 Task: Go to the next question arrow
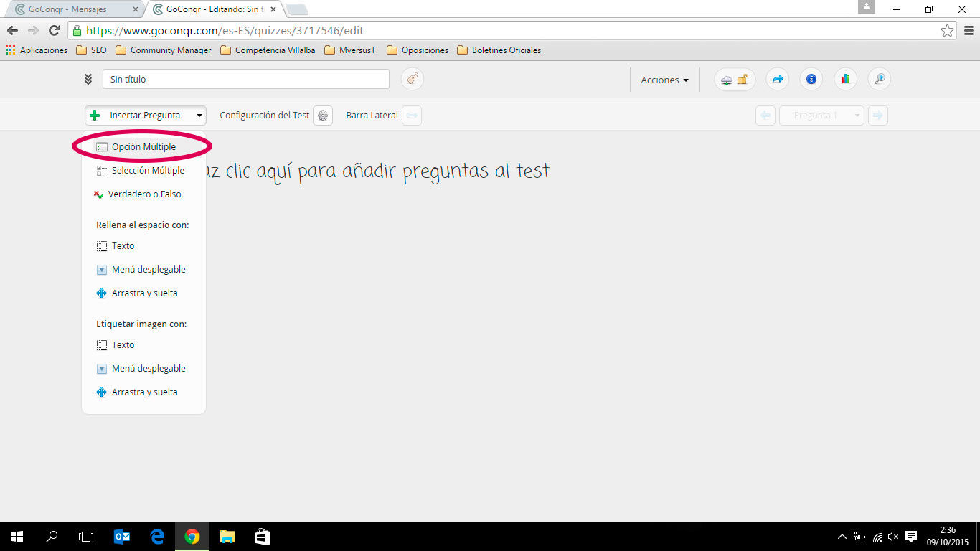pyautogui.click(x=878, y=116)
